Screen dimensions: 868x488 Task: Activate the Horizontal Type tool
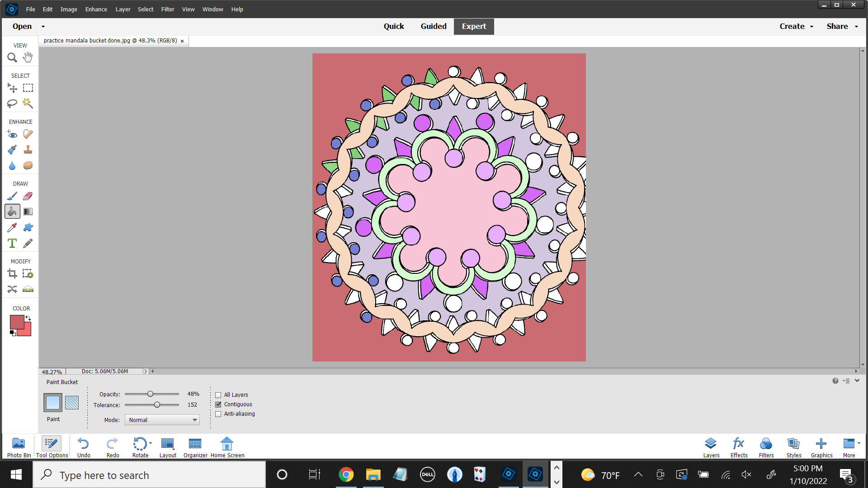(x=12, y=243)
